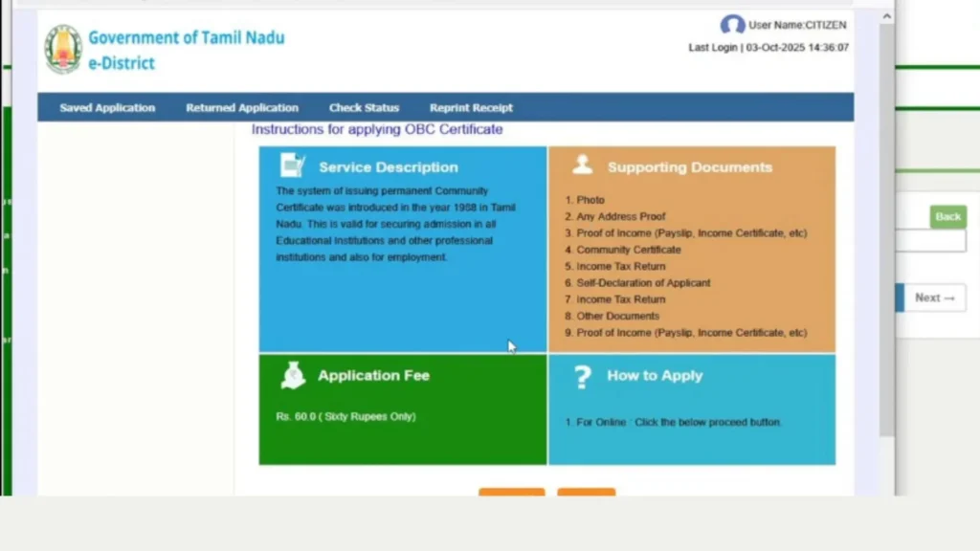
Task: Click the Instructions for applying OBC Certificate heading
Action: 377,129
